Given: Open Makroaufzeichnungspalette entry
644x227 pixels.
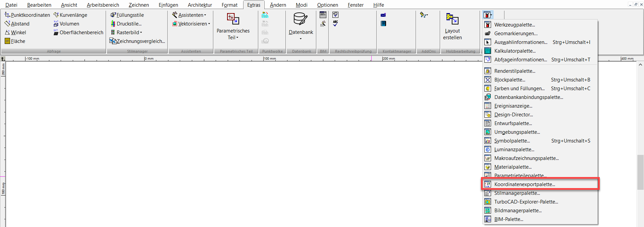Looking at the screenshot, I should point(540,158).
